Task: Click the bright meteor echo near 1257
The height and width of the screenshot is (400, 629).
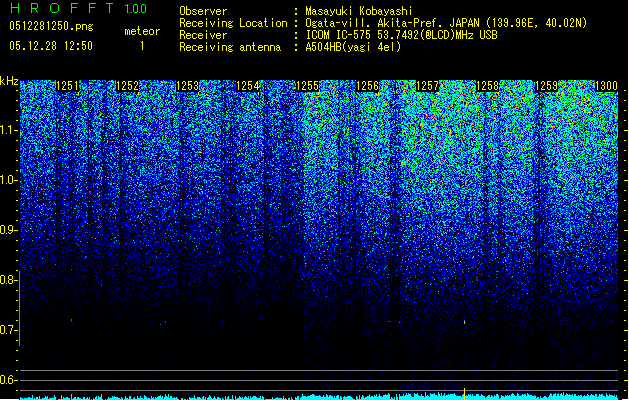Action: pyautogui.click(x=465, y=322)
